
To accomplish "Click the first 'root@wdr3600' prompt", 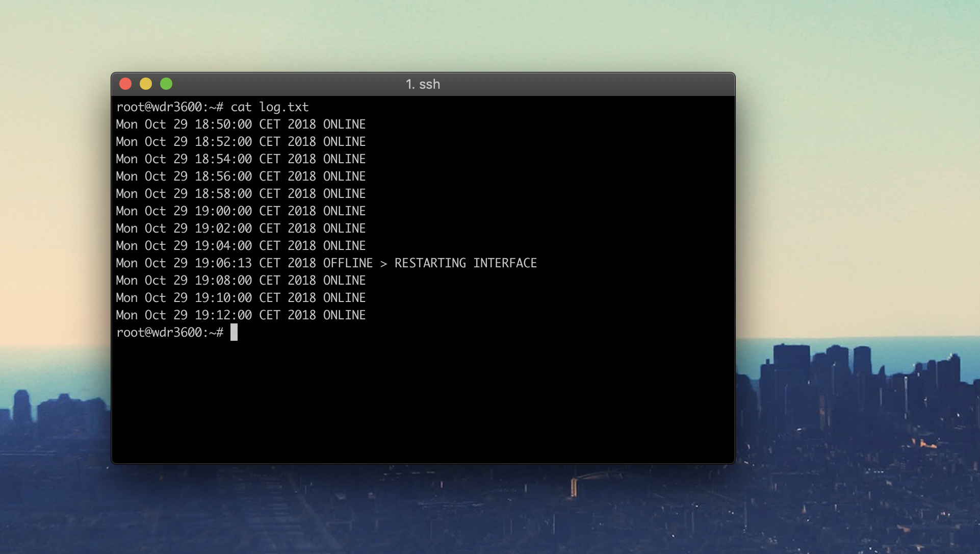I will (x=159, y=107).
